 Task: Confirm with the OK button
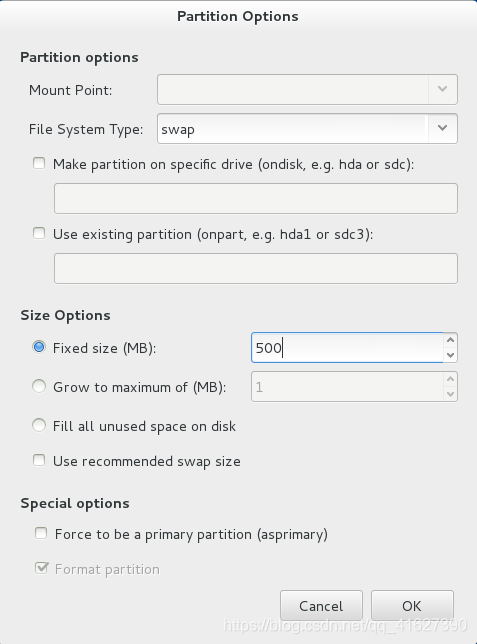coord(412,605)
